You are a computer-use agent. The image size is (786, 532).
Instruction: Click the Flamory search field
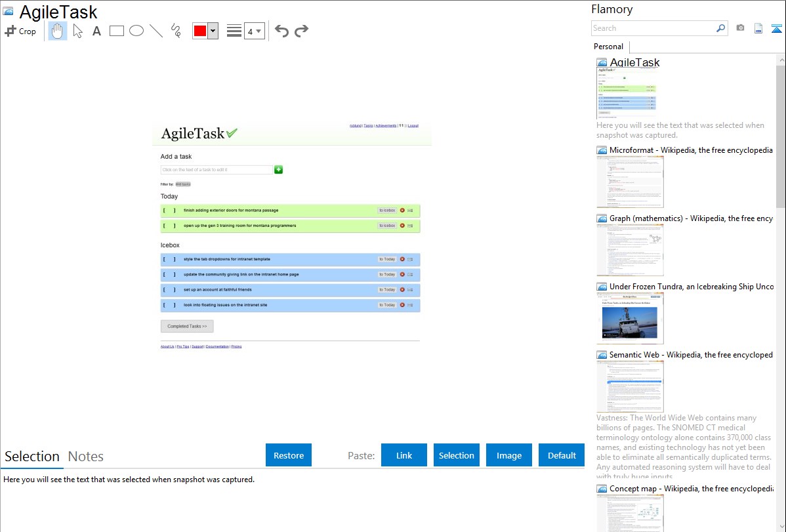[653, 28]
